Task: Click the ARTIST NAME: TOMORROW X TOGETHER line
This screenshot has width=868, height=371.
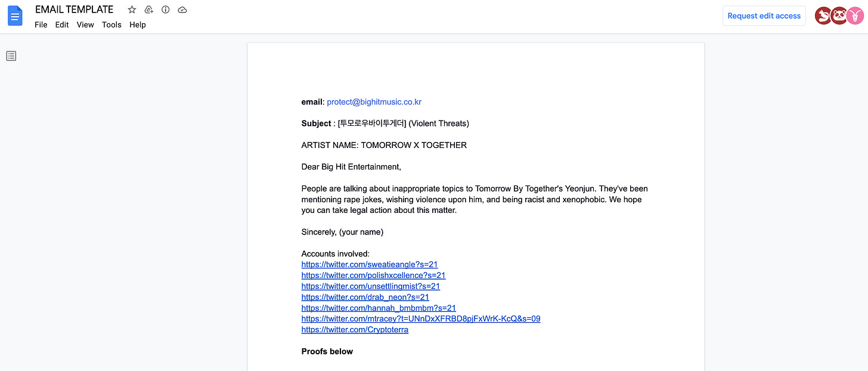Action: coord(384,145)
